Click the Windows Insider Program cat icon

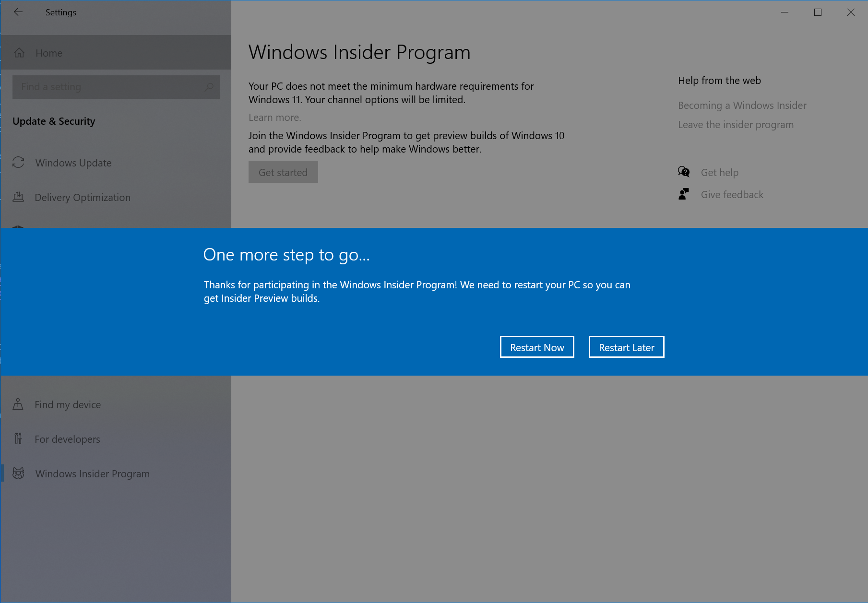click(x=18, y=473)
